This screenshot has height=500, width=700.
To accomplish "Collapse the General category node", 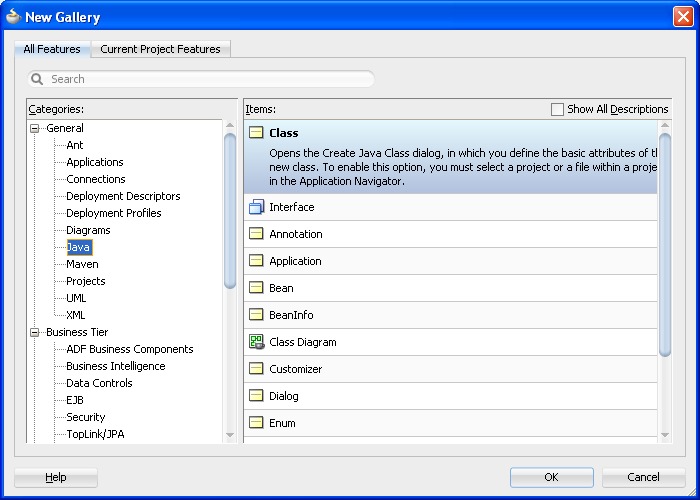I will coord(35,128).
